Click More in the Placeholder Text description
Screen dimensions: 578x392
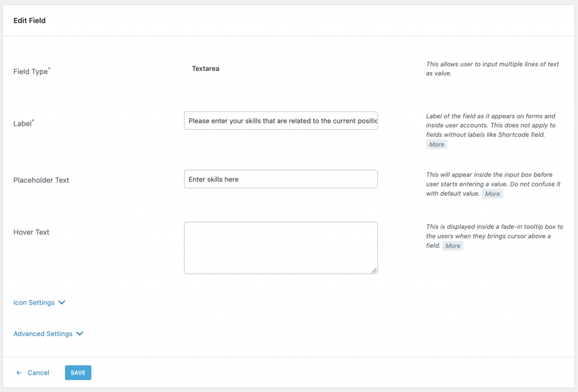point(492,193)
